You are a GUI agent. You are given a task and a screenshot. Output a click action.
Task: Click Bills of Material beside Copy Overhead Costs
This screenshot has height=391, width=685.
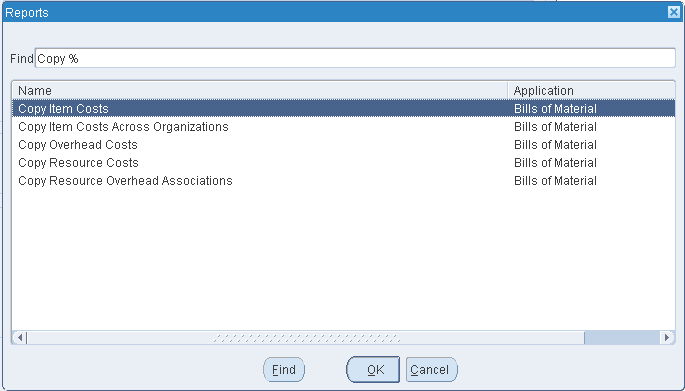point(555,145)
